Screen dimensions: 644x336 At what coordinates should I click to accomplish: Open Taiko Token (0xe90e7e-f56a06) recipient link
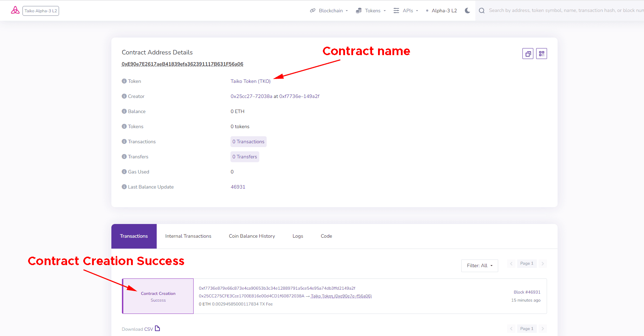point(341,296)
